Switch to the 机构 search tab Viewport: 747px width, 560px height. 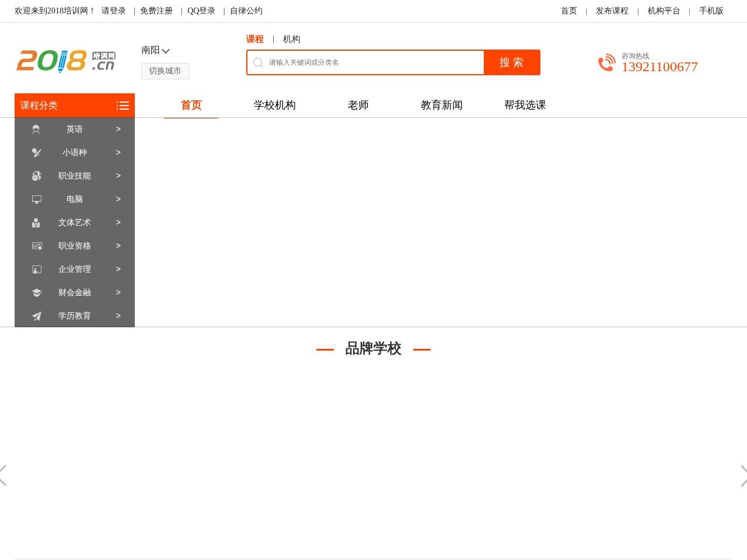[291, 39]
